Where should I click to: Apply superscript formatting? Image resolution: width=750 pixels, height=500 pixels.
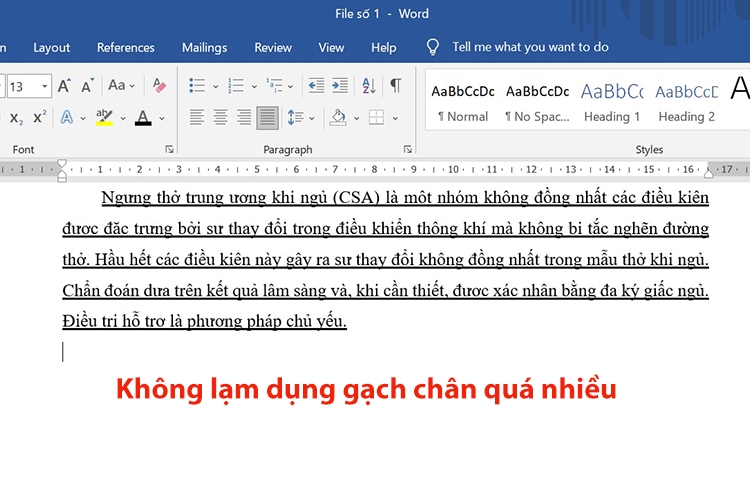point(40,117)
